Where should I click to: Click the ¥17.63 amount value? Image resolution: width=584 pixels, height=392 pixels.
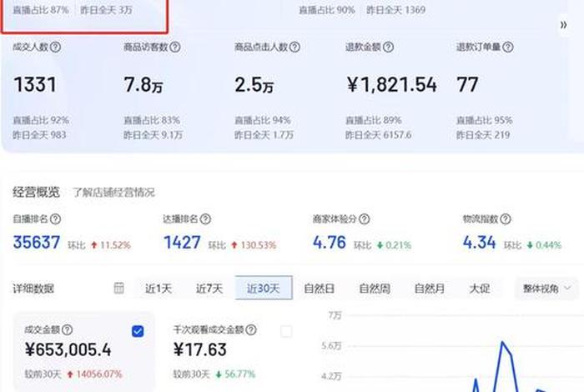(x=200, y=349)
